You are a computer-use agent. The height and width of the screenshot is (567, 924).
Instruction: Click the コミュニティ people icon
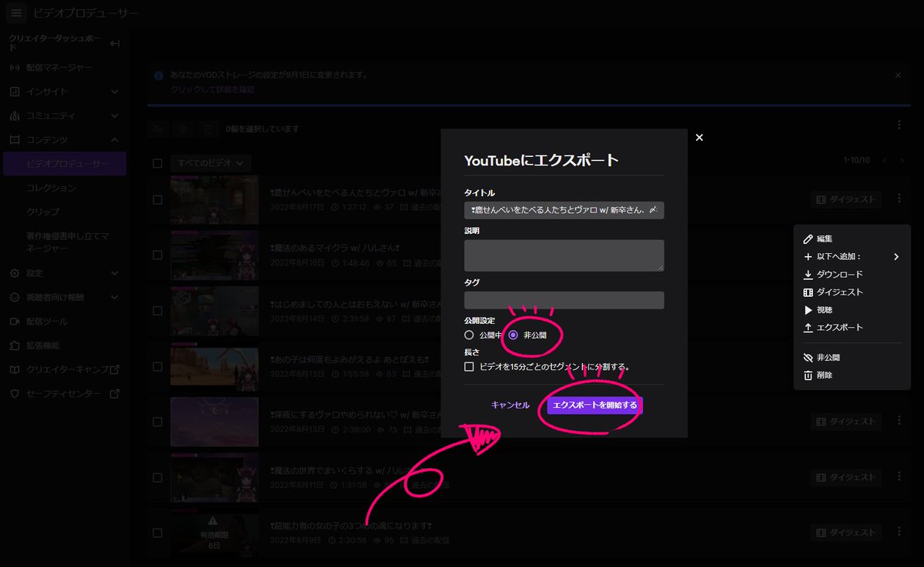[x=14, y=116]
